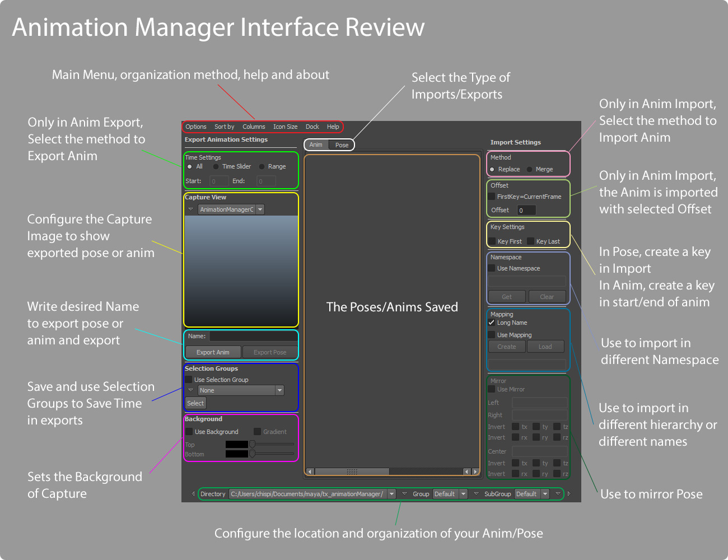This screenshot has width=728, height=560.
Task: Click the triangle beside AnimationManagerC camera field
Action: 190,209
